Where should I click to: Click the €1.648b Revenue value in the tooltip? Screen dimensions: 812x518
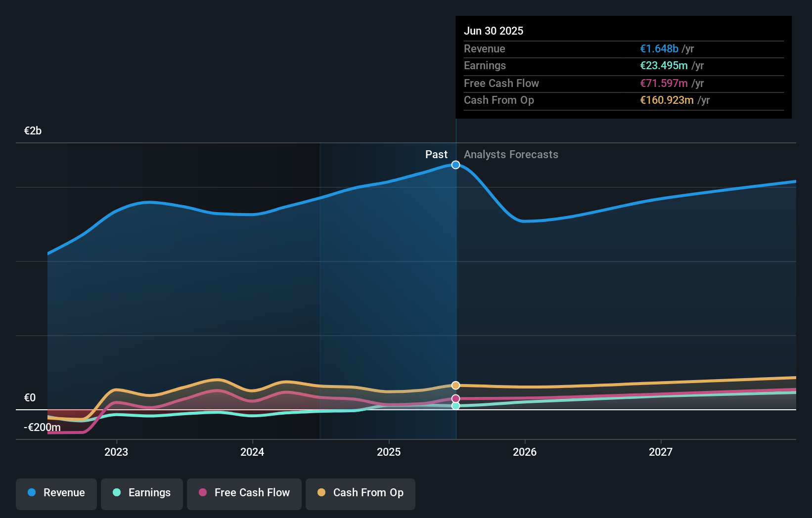click(659, 48)
